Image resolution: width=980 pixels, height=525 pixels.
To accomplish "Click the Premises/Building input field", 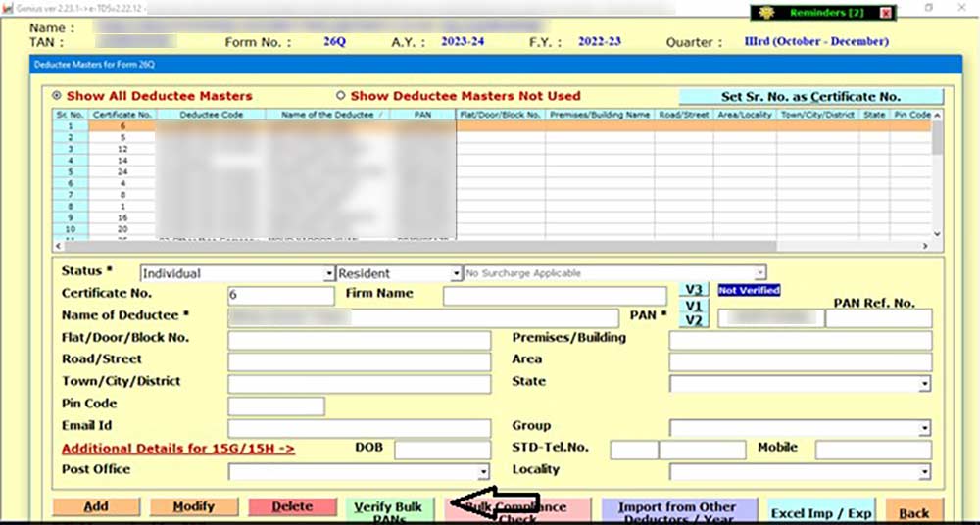I will click(801, 341).
